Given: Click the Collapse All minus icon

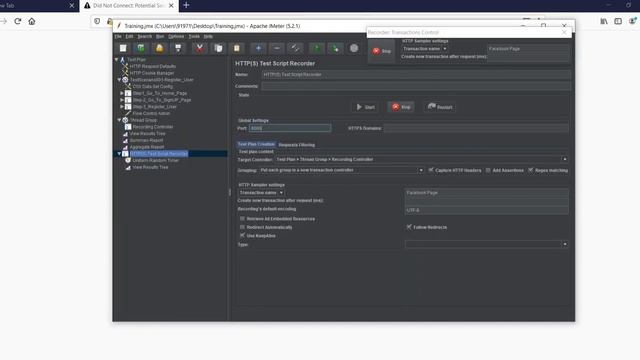Looking at the screenshot, I should pos(277,48).
